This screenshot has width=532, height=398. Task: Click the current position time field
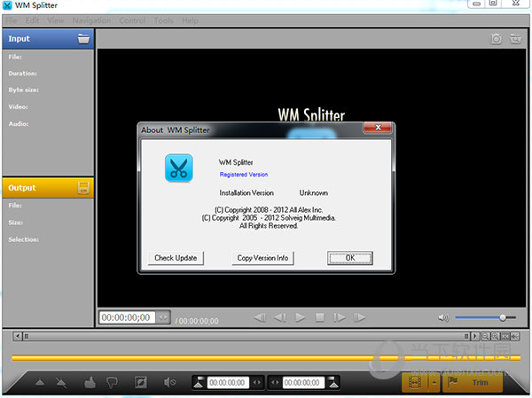point(127,317)
